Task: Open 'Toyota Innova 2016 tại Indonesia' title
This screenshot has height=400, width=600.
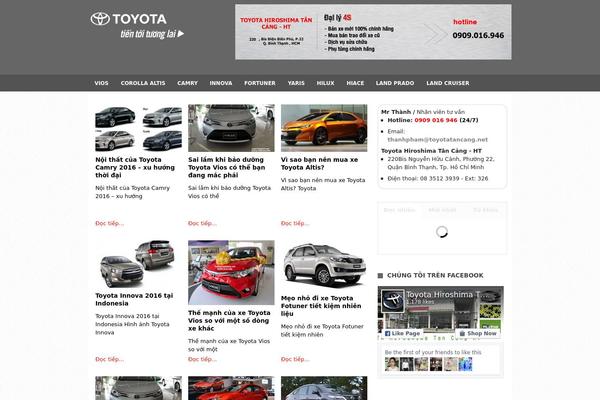Action: coord(134,299)
